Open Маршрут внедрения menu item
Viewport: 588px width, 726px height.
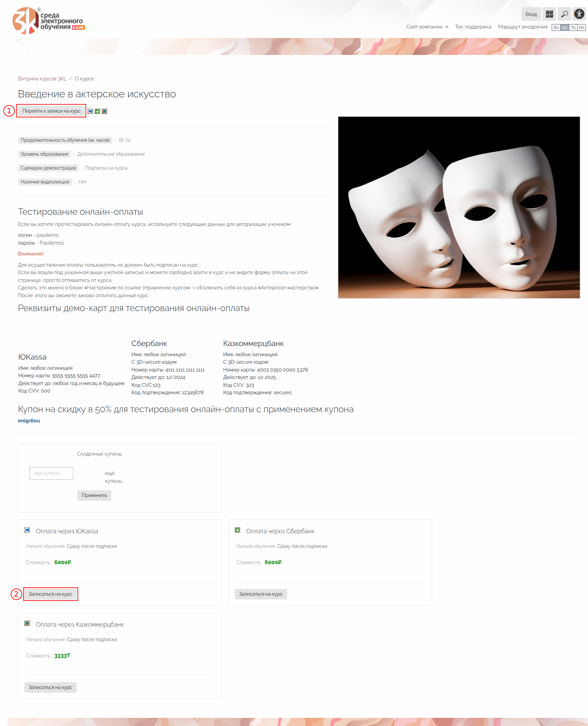click(x=523, y=27)
